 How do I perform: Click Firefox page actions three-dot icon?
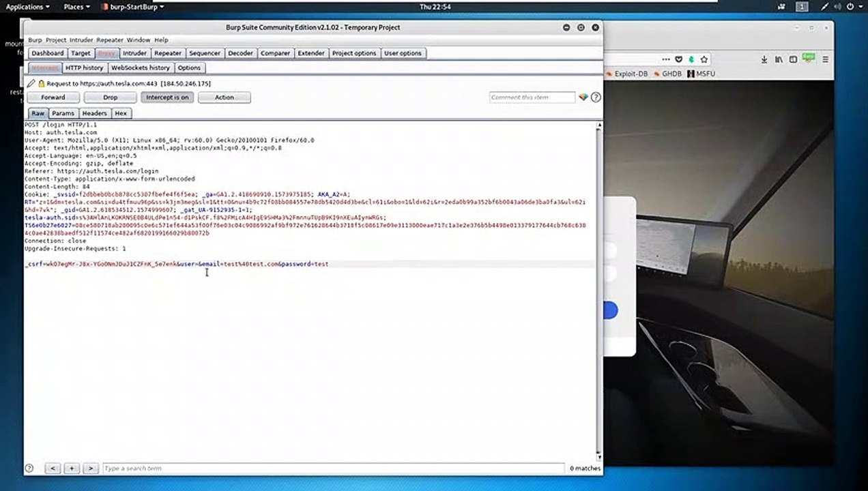(666, 59)
